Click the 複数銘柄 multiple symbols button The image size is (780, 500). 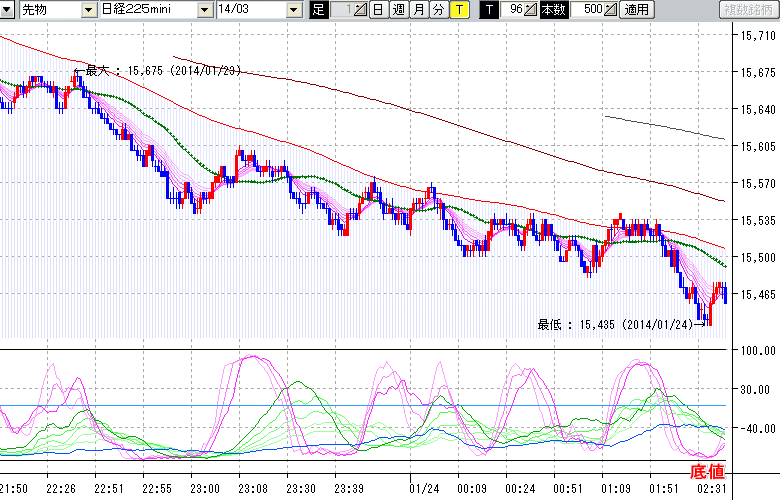[747, 10]
